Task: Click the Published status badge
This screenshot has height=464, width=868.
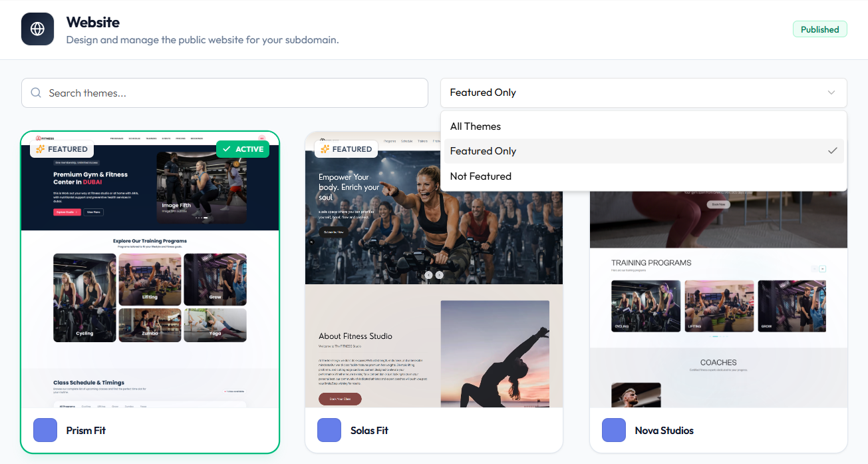Action: click(819, 29)
